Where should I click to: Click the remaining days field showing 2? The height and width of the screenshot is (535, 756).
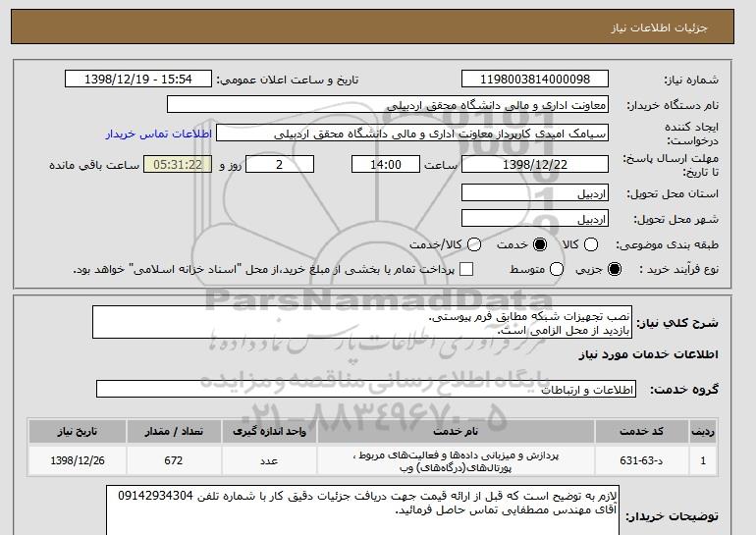coord(280,164)
